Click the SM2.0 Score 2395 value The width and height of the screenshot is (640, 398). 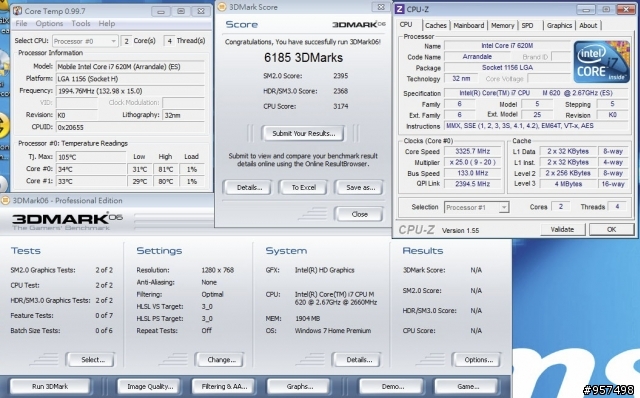tap(340, 76)
